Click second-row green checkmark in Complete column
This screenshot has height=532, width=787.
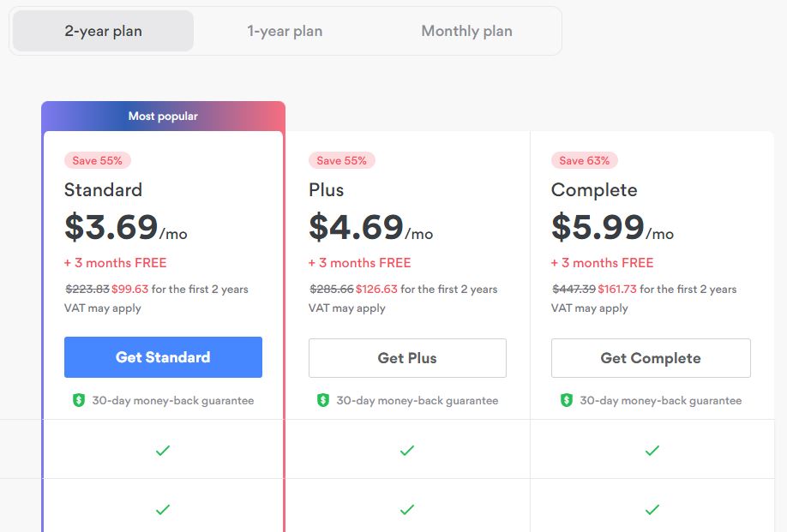[652, 510]
